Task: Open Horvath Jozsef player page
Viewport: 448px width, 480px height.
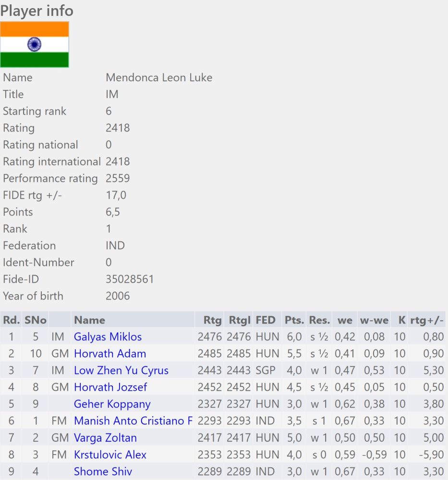Action: pyautogui.click(x=110, y=387)
